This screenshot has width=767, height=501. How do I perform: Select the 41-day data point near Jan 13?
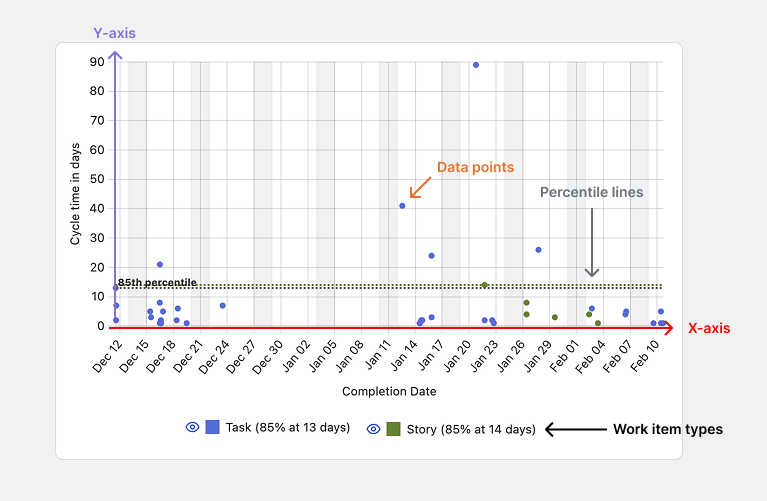[x=402, y=206]
